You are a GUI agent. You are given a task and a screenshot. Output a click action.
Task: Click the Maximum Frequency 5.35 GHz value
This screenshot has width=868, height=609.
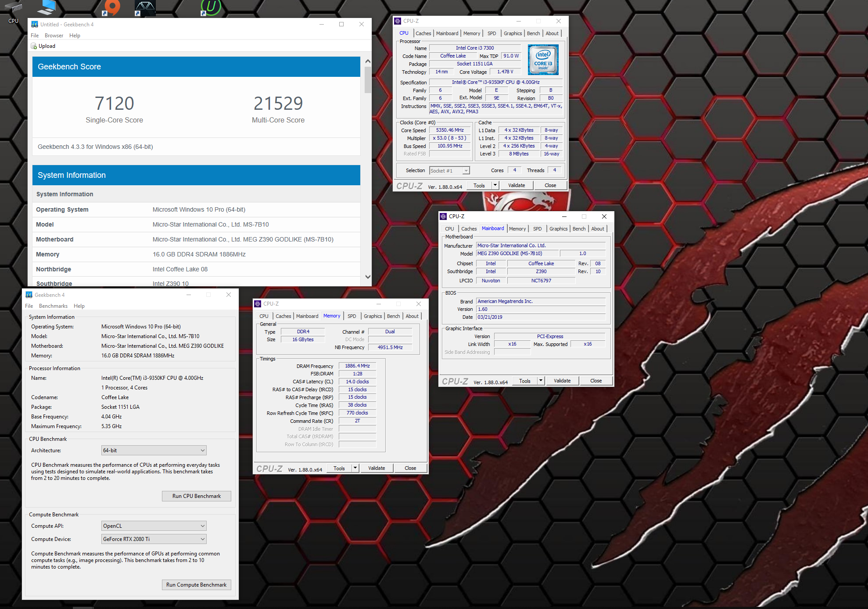pos(111,426)
